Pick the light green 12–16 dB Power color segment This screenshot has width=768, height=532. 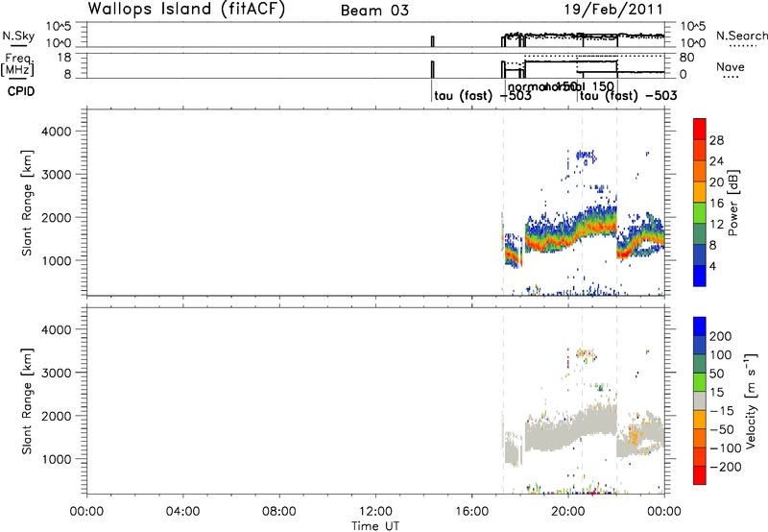click(700, 213)
